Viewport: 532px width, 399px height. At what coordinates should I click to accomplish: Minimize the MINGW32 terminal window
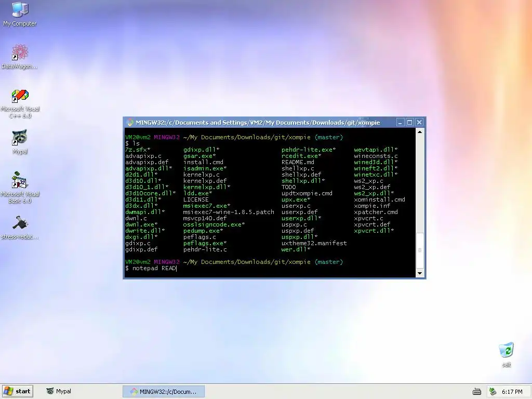(x=400, y=123)
